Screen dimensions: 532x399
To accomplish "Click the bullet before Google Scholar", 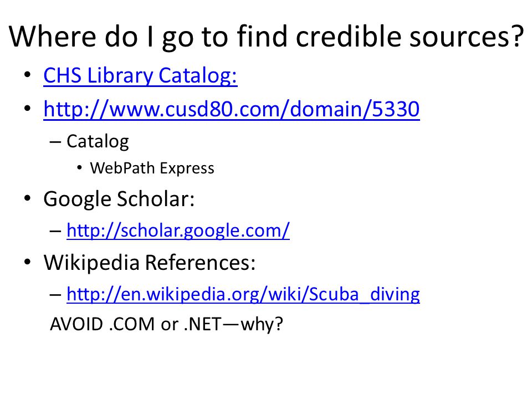I will click(x=28, y=198).
